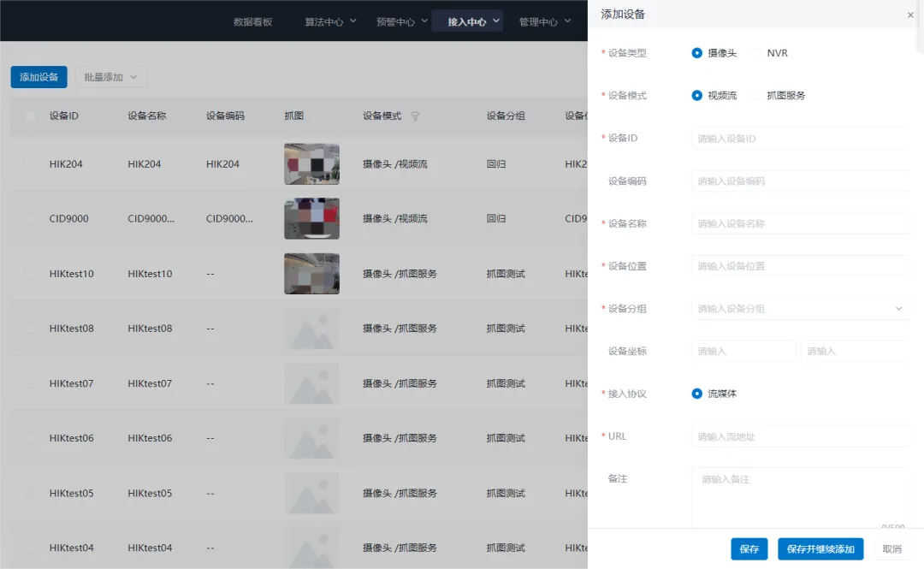Click the 保存并继续添加 button
The width and height of the screenshot is (924, 569).
820,549
